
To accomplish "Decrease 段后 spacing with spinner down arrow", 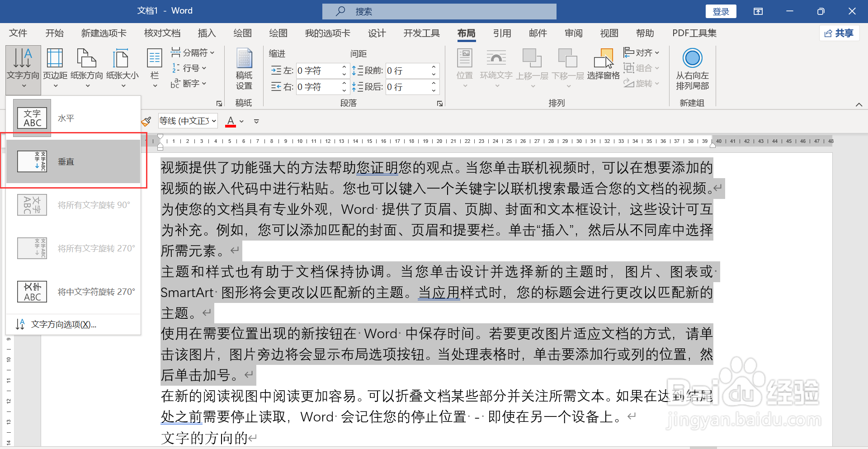I will click(x=434, y=90).
